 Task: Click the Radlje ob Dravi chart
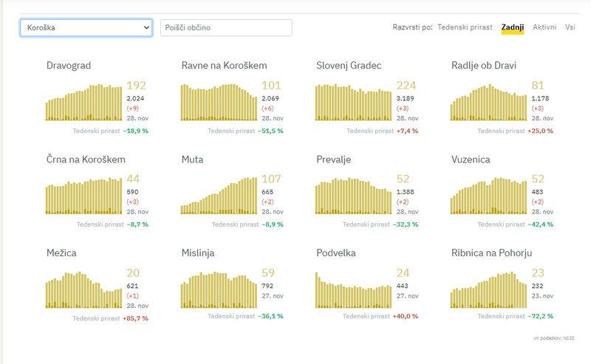[488, 103]
